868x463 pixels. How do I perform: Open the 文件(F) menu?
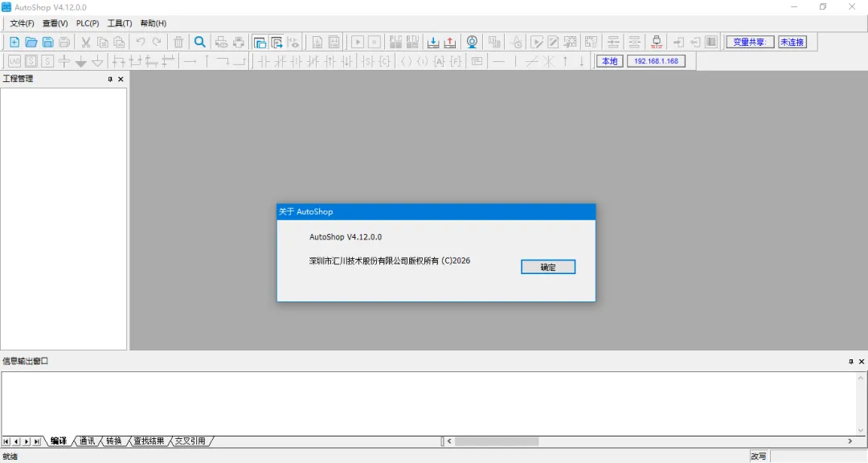pos(22,23)
